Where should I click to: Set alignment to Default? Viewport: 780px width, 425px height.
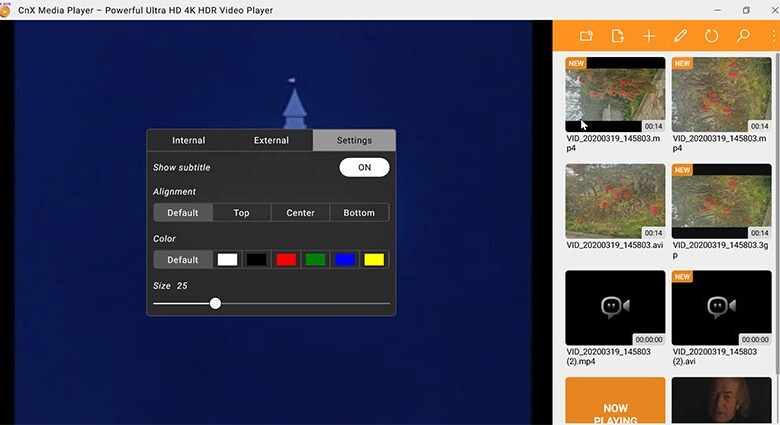click(x=183, y=212)
